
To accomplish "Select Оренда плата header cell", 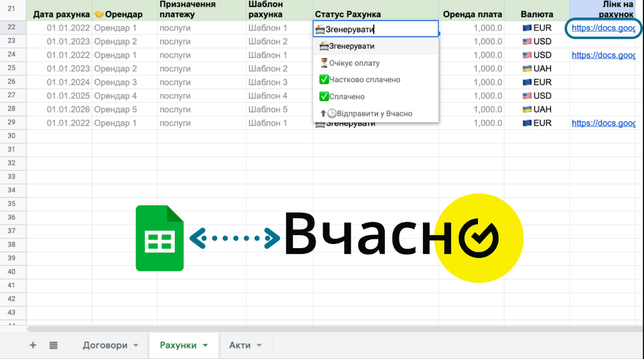I will [x=471, y=11].
